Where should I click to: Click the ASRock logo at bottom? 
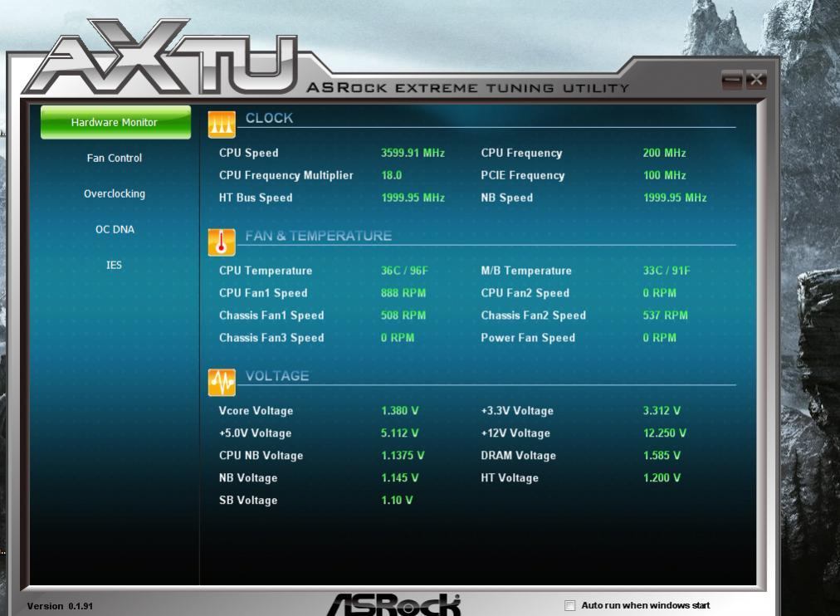point(394,604)
